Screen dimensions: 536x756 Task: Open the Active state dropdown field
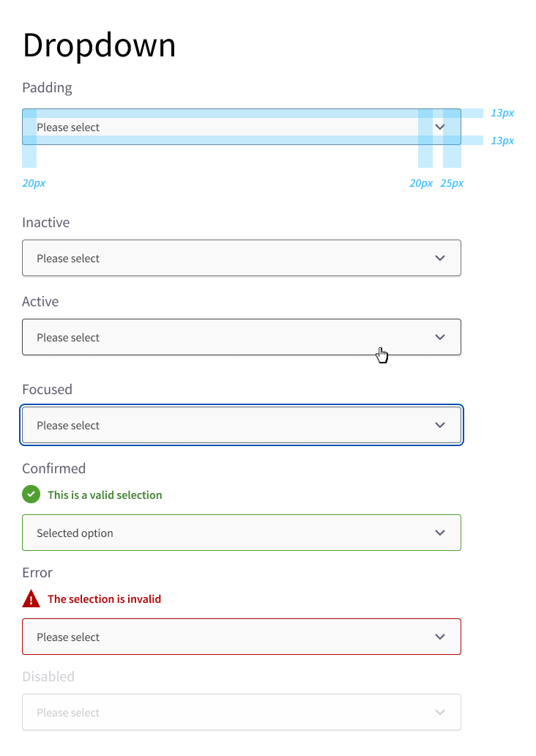coord(242,337)
